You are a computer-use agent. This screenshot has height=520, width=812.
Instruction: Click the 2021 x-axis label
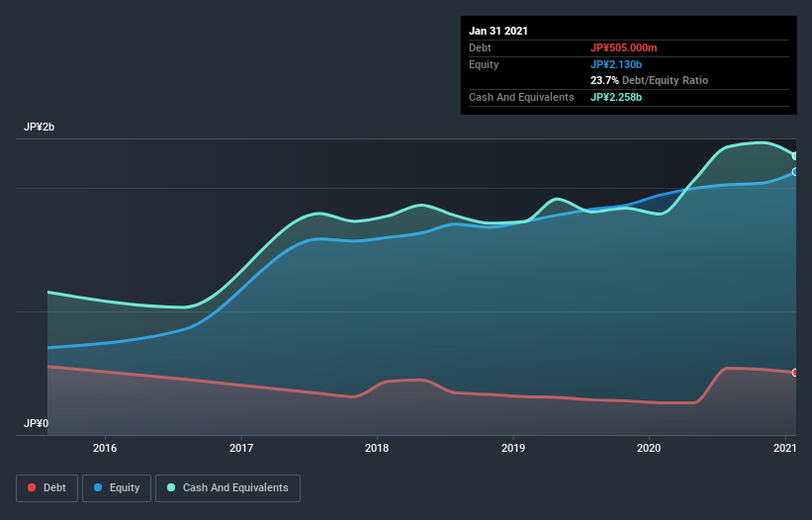tap(784, 448)
